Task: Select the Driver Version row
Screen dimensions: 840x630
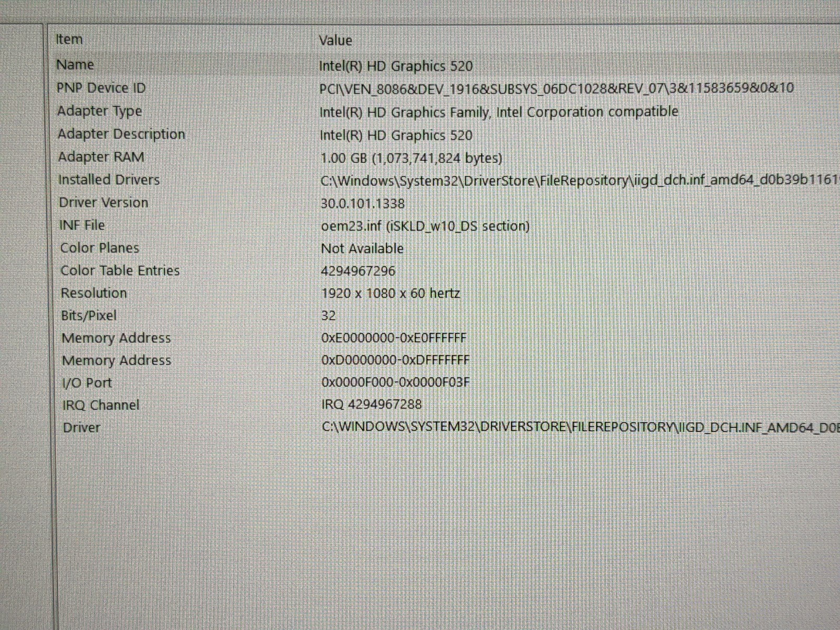Action: coord(103,203)
